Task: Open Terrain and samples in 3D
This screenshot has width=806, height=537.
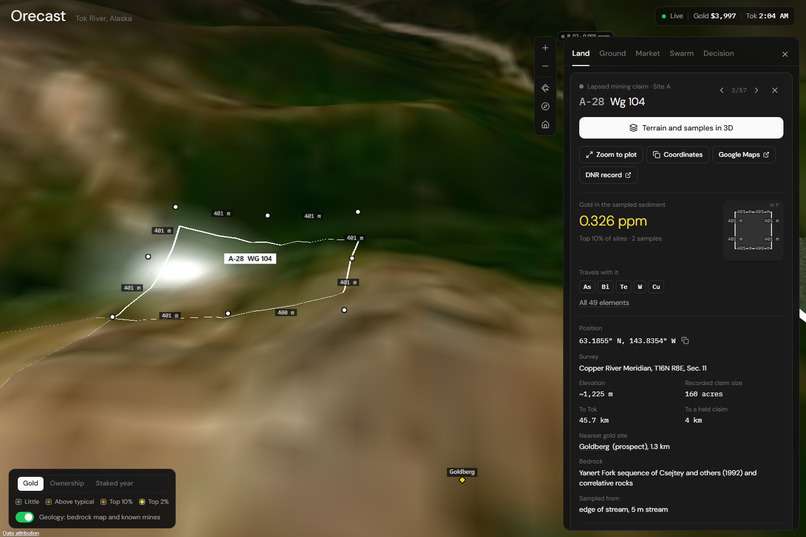Action: point(681,128)
